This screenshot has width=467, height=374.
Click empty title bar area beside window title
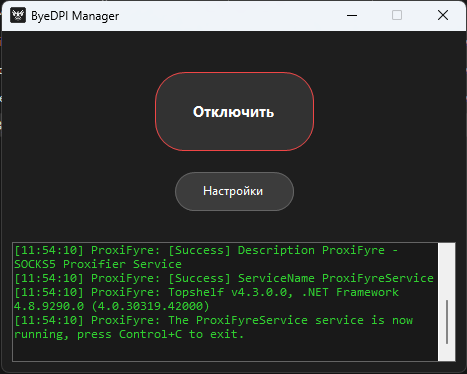[230, 16]
